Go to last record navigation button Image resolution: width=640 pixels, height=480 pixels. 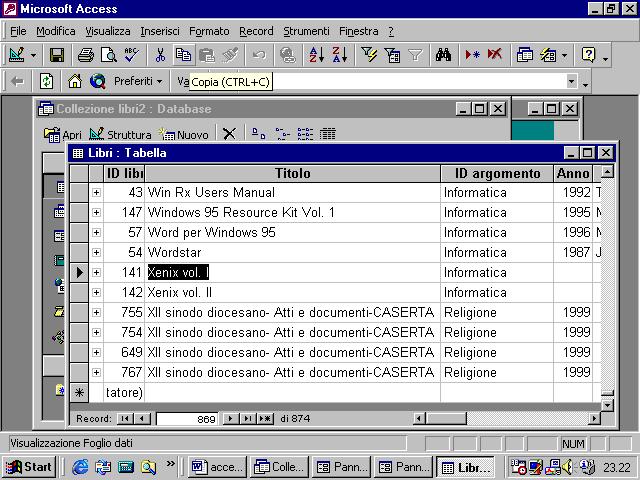pos(247,418)
